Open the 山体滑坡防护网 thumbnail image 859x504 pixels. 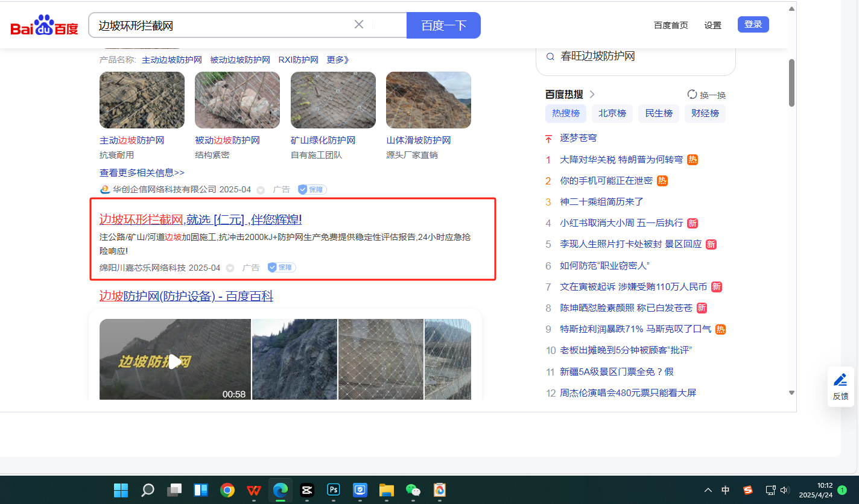(428, 100)
